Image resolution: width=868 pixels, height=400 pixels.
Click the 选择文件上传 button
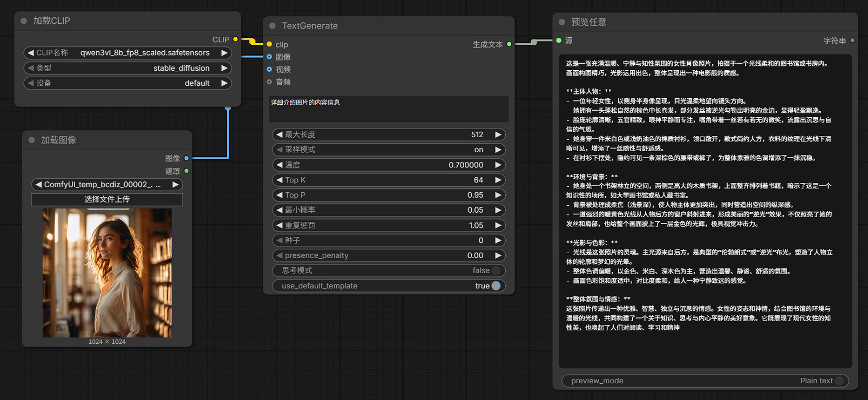tap(107, 200)
